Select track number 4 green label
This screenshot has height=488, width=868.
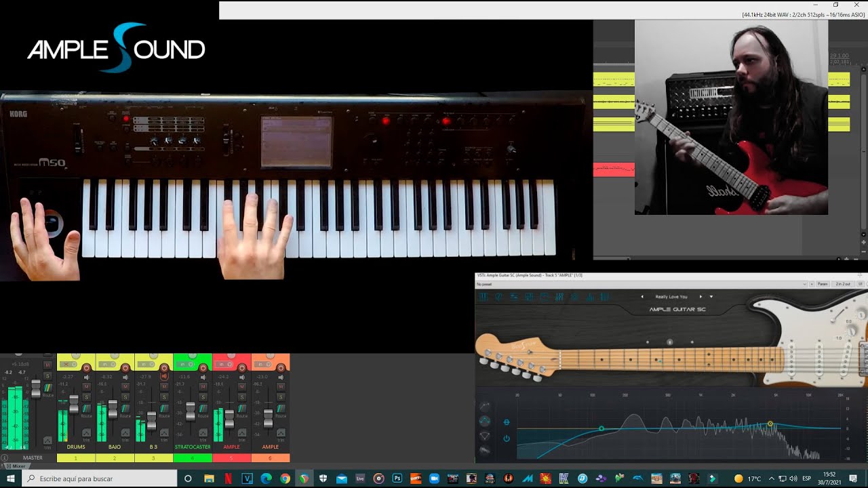(193, 458)
